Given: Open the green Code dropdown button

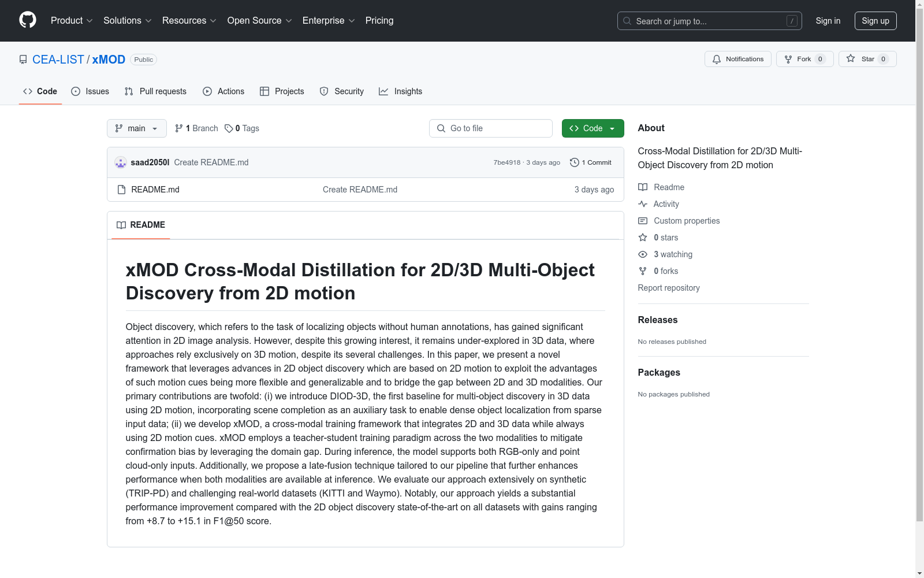Looking at the screenshot, I should tap(593, 128).
